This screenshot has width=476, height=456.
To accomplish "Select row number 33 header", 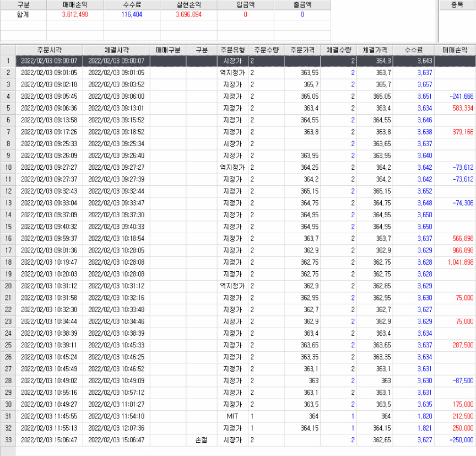I will pyautogui.click(x=8, y=440).
